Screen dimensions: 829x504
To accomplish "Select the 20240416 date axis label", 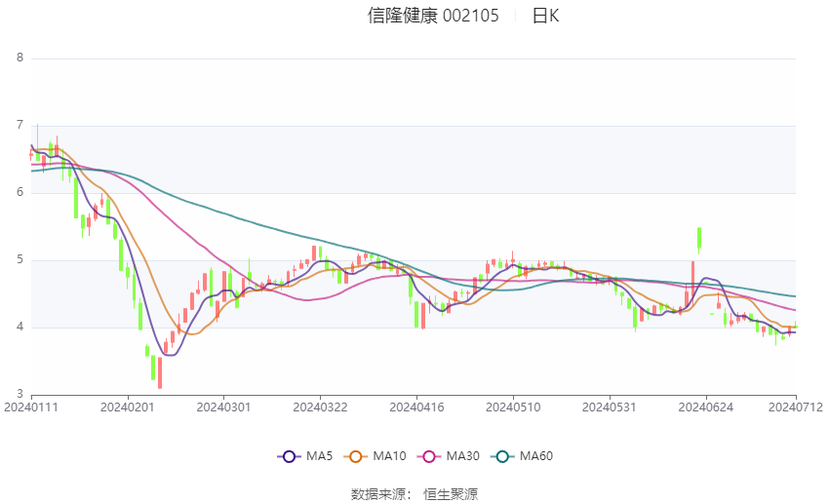I will click(x=416, y=407).
